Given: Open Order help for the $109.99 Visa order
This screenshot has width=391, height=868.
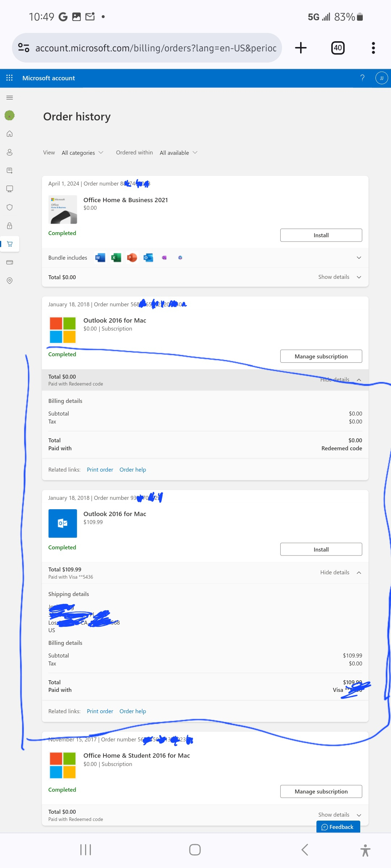Looking at the screenshot, I should pos(133,711).
